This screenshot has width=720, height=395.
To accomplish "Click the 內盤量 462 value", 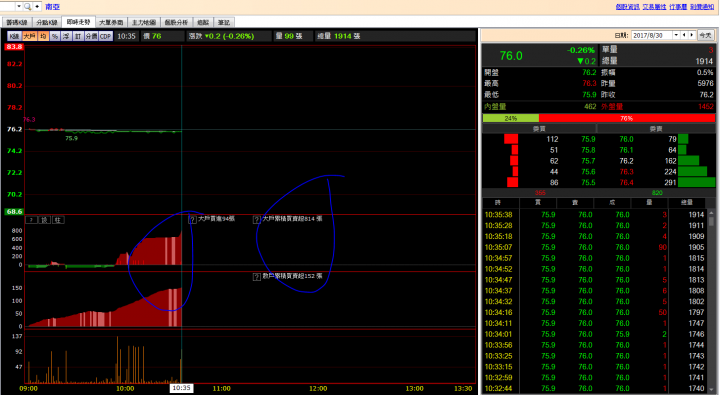I will point(590,107).
